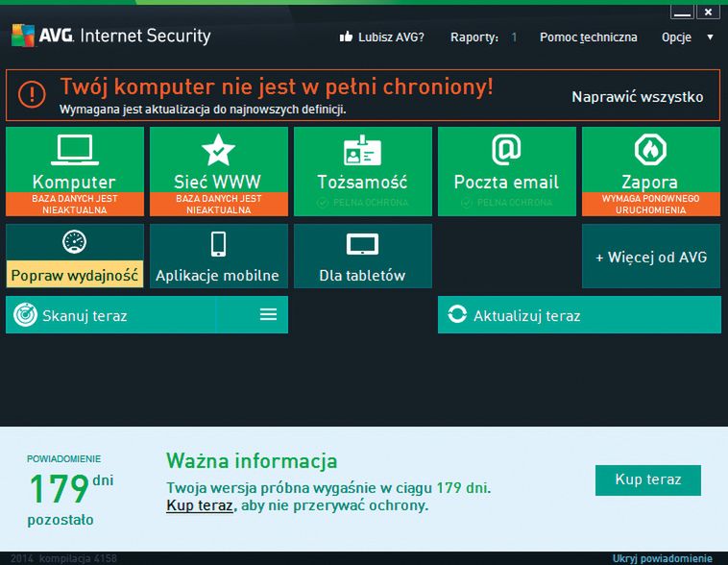Click Popraw wydajność yellow label
The width and height of the screenshot is (728, 565).
pos(75,275)
